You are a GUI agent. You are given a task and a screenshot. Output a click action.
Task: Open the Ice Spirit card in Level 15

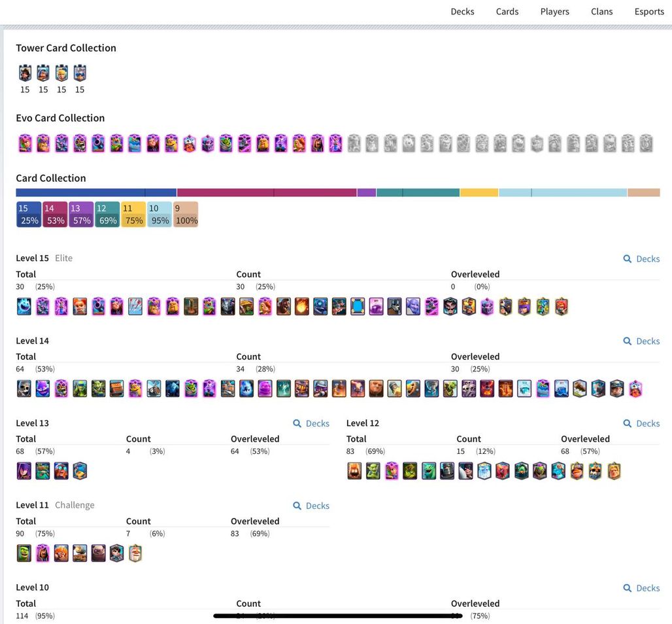(x=24, y=307)
